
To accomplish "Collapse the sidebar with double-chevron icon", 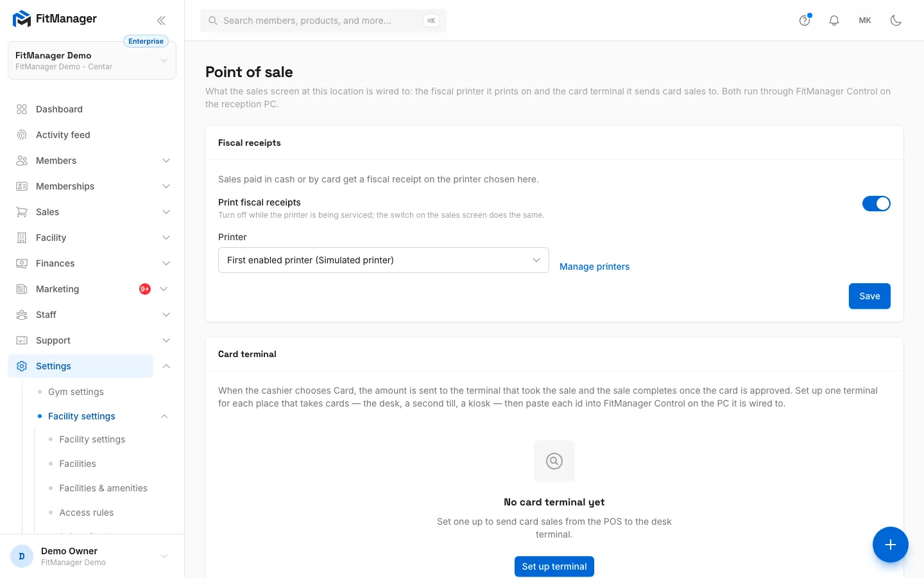I will 161,21.
